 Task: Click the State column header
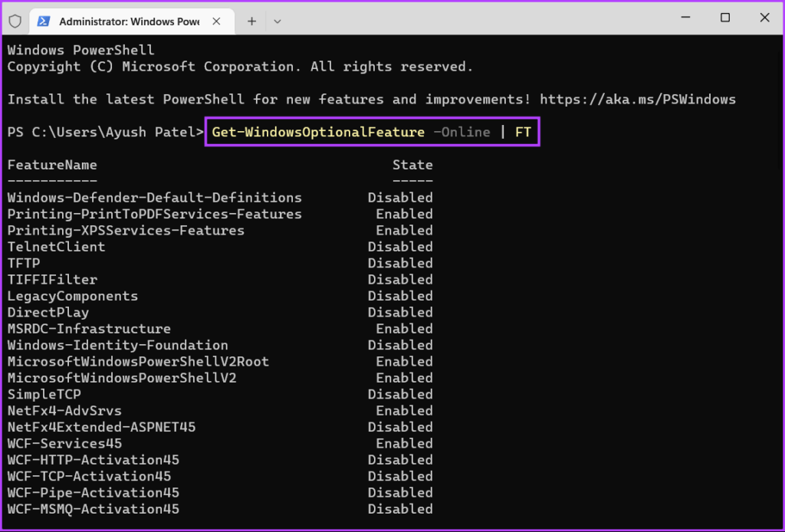[x=412, y=165]
